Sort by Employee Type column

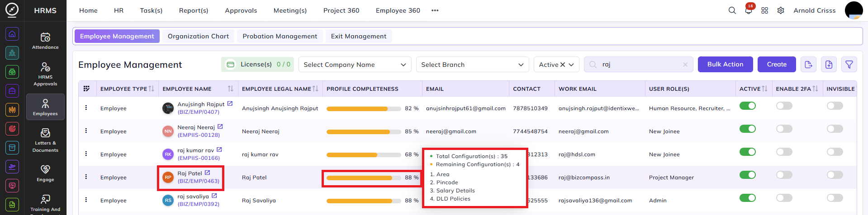coord(151,89)
